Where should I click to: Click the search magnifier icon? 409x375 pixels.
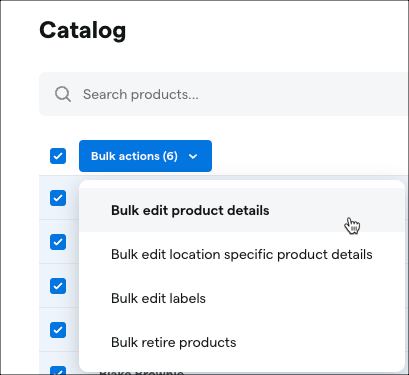click(63, 94)
